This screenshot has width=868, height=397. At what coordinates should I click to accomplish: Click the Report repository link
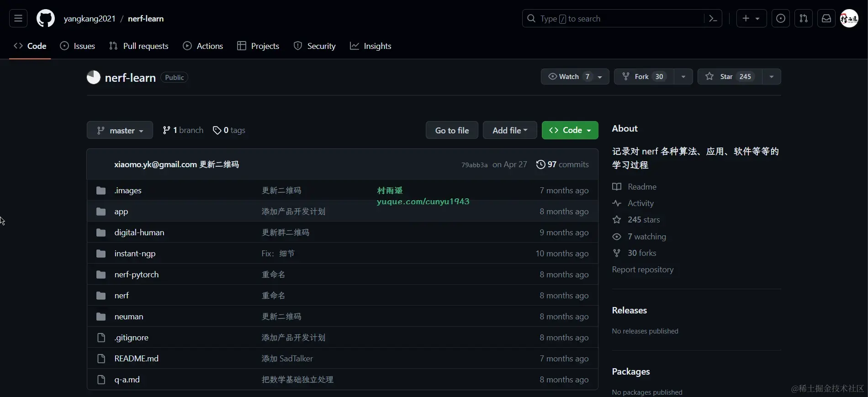[x=643, y=270]
